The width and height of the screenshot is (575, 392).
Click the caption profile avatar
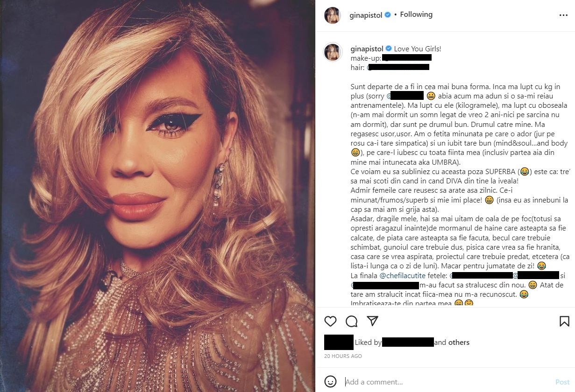click(332, 52)
